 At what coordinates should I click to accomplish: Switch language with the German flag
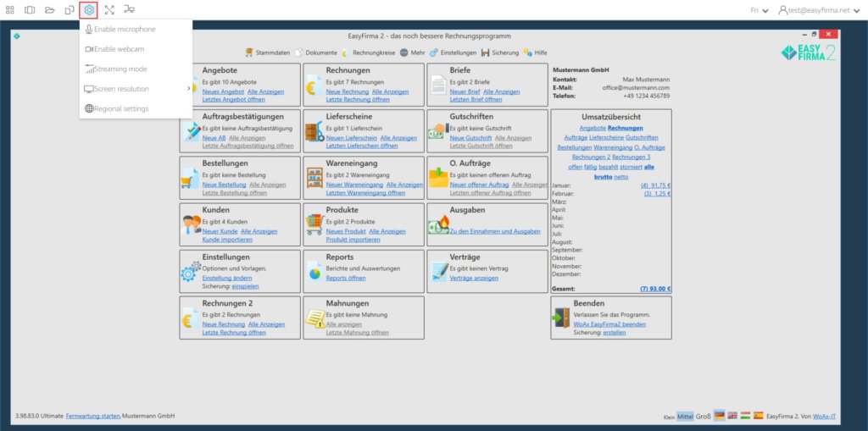pos(719,415)
